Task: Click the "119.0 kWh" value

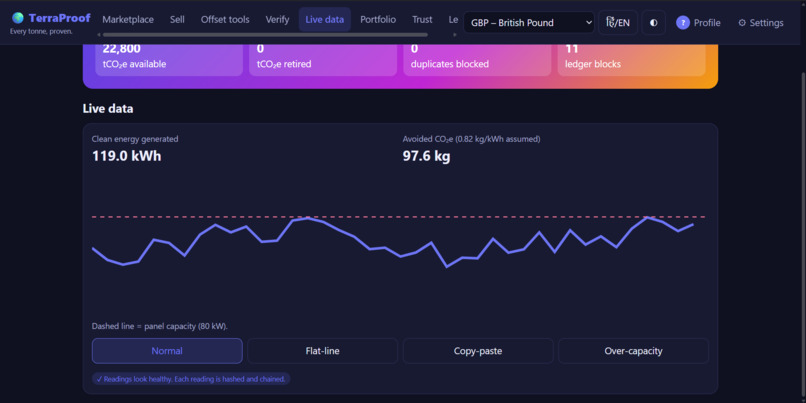Action: 126,156
